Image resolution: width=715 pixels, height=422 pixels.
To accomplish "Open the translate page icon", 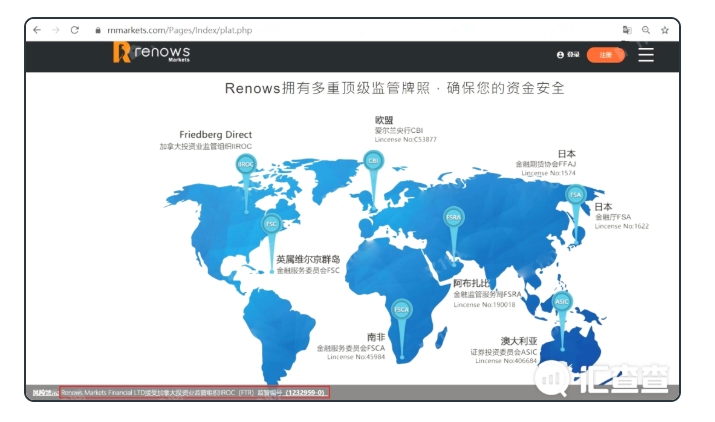I will coord(627,30).
